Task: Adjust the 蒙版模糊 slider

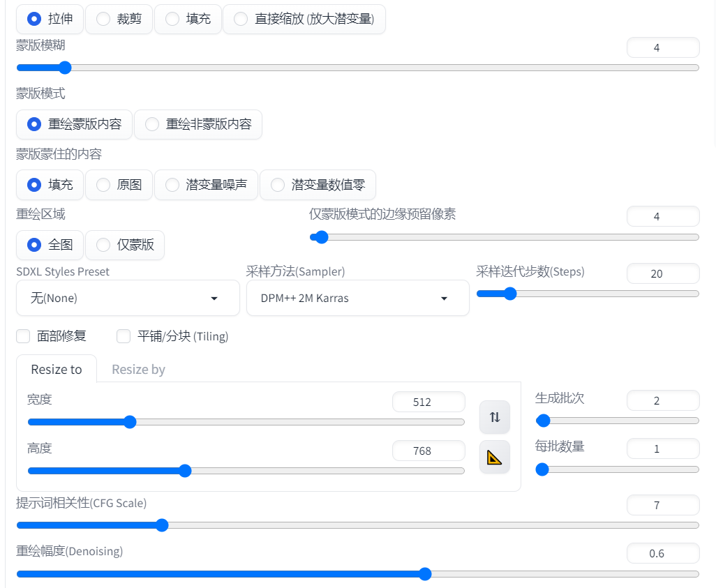Action: (x=358, y=68)
